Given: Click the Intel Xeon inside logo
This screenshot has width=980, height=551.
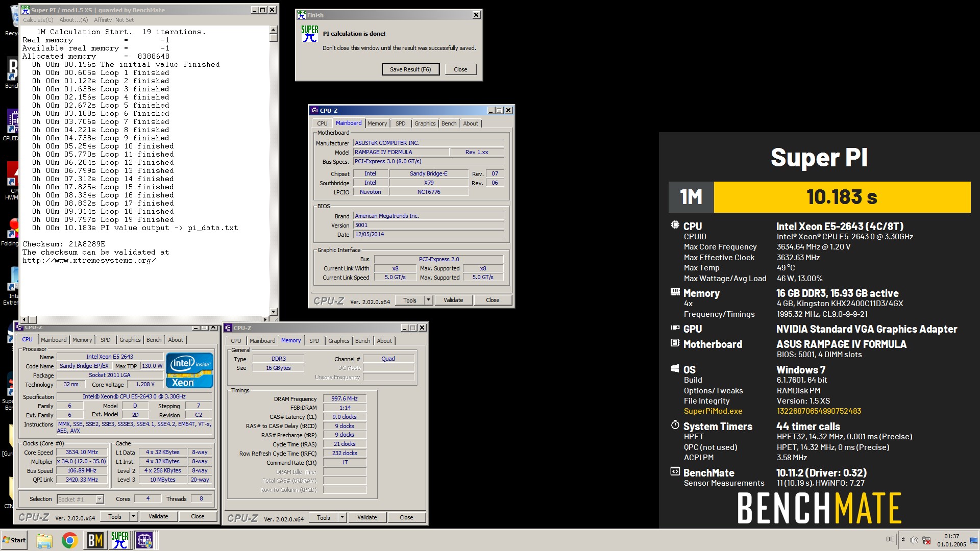Looking at the screenshot, I should 189,370.
